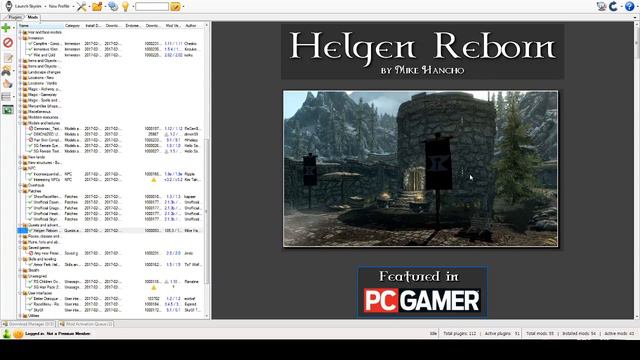Click the orange status icon beside login
This screenshot has width=640, height=360.
pyautogui.click(x=18, y=333)
